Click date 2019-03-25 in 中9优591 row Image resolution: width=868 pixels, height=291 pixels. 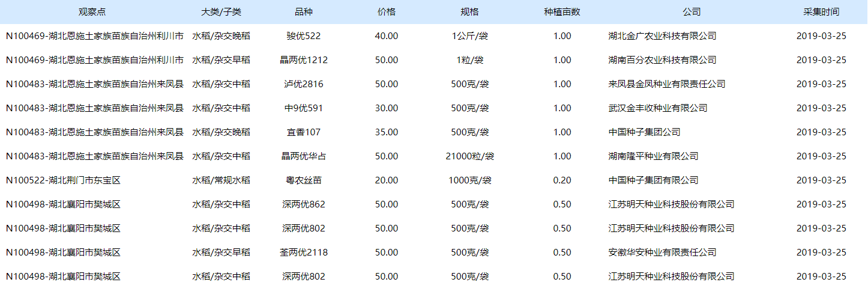tap(821, 108)
